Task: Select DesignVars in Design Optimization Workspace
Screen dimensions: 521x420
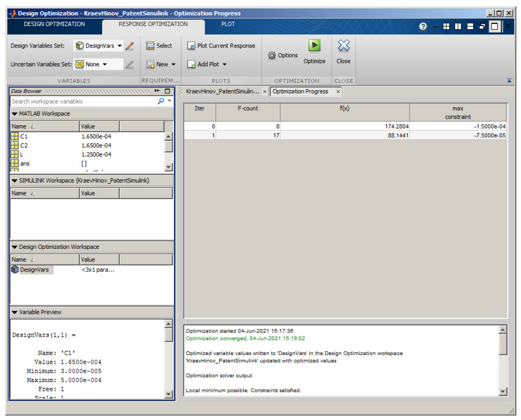Action: coord(34,269)
